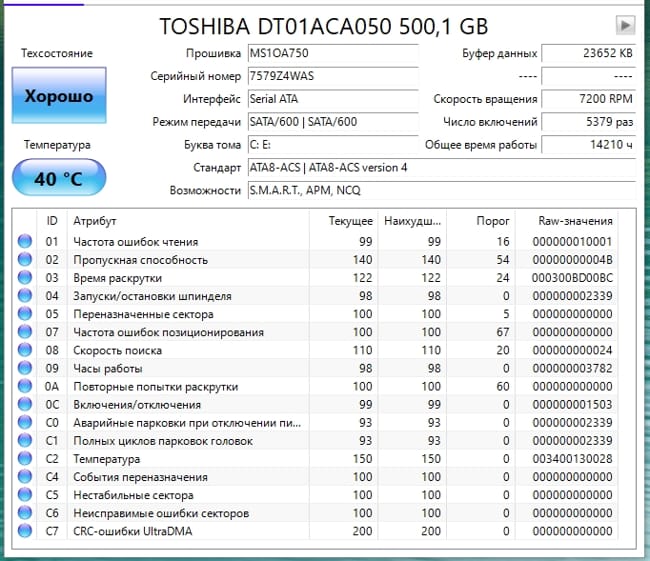The height and width of the screenshot is (561, 650).
Task: Click the Прошивка field MS1OA750
Action: pos(333,53)
